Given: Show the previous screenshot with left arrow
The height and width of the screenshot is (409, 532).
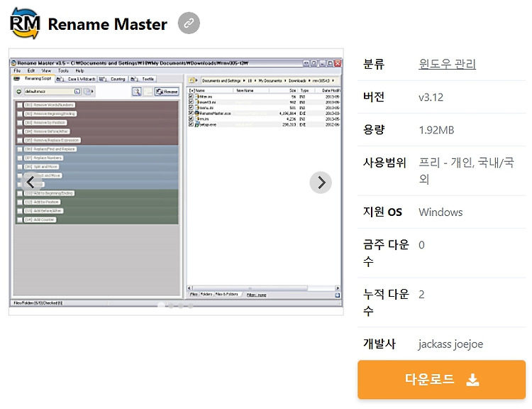Looking at the screenshot, I should 31,182.
